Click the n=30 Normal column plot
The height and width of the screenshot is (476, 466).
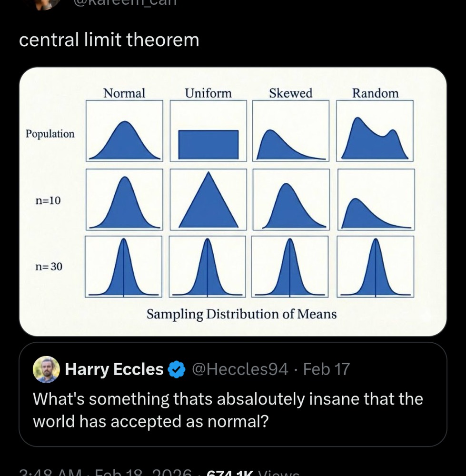(124, 267)
